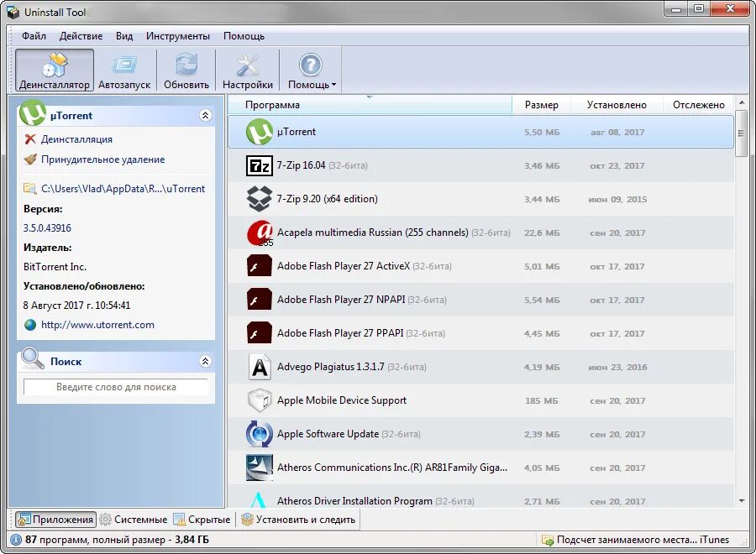Click the 7-Zip 16.04 program name
This screenshot has height=554, width=756.
pos(301,165)
